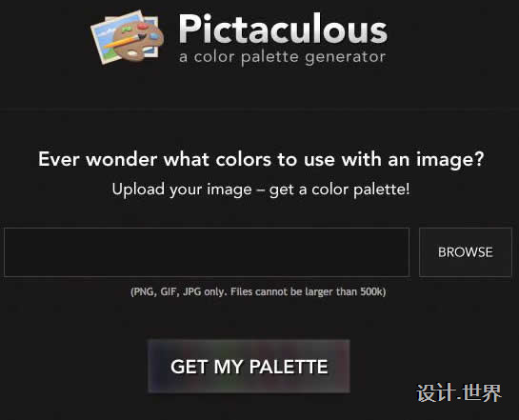Click the 'Upload your image' subheading text

coord(261,190)
